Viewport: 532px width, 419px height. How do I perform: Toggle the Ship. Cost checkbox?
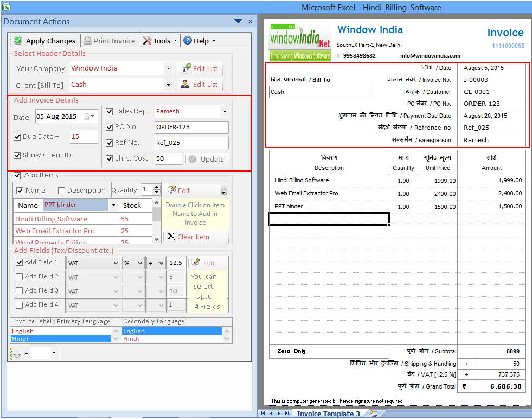coord(109,158)
